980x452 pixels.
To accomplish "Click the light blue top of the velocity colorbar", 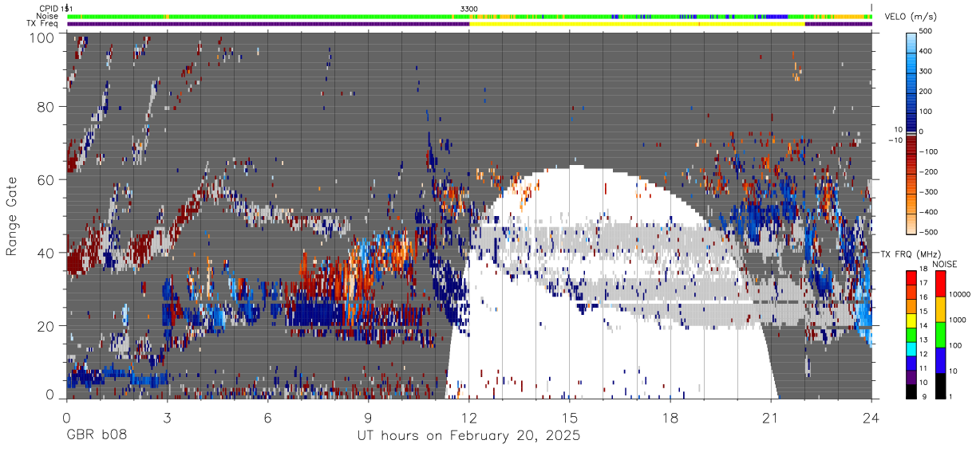I will point(912,41).
